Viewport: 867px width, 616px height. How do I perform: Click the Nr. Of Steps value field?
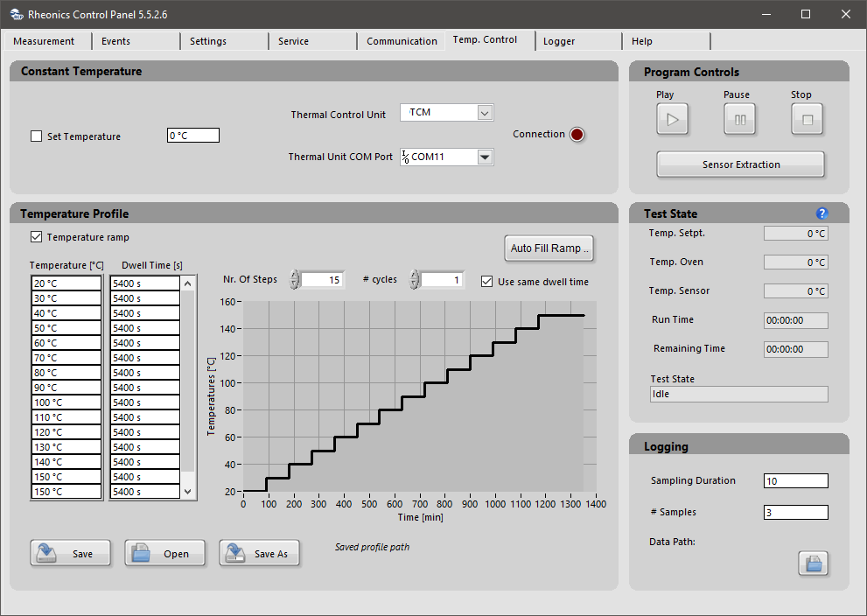(322, 280)
